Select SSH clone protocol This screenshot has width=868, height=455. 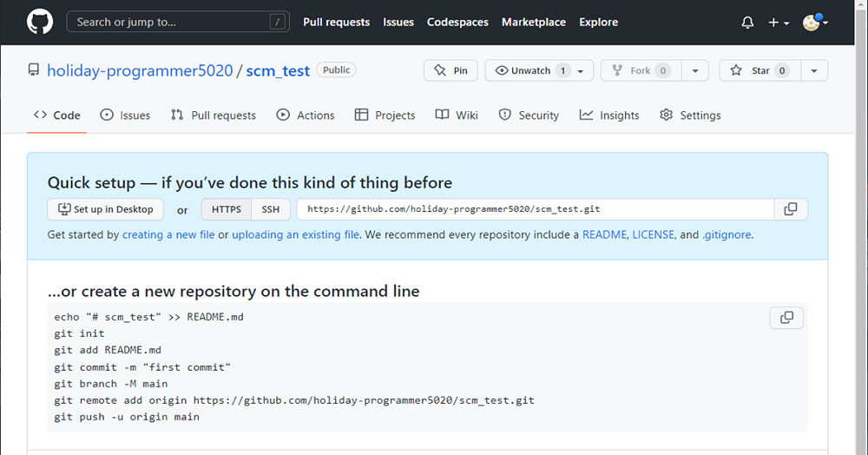[x=271, y=209]
